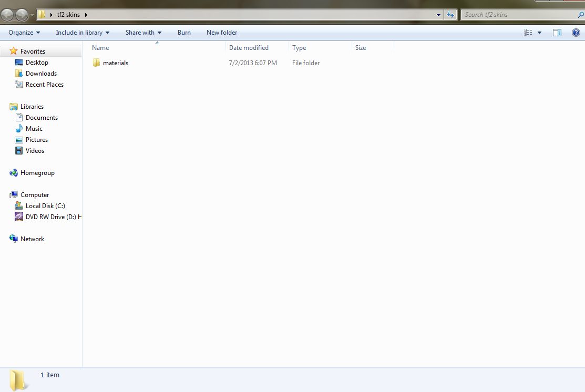
Task: Open Downloads in navigation pane
Action: [41, 74]
